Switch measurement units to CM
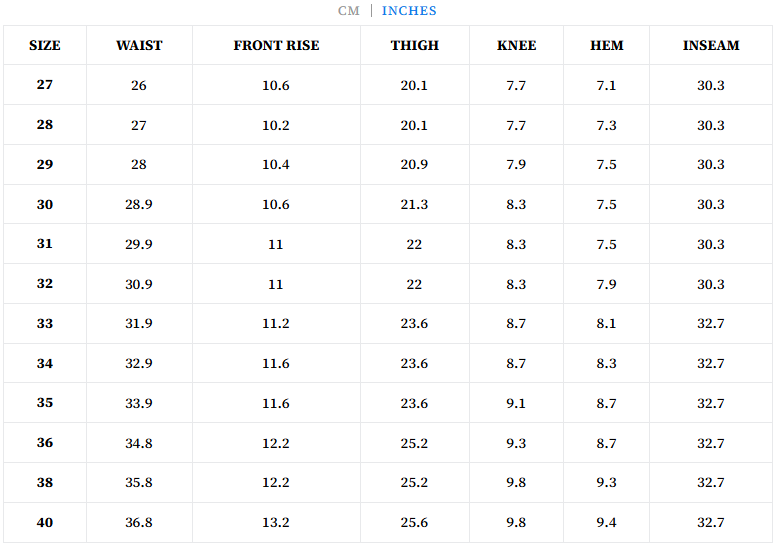This screenshot has width=777, height=546. [348, 11]
